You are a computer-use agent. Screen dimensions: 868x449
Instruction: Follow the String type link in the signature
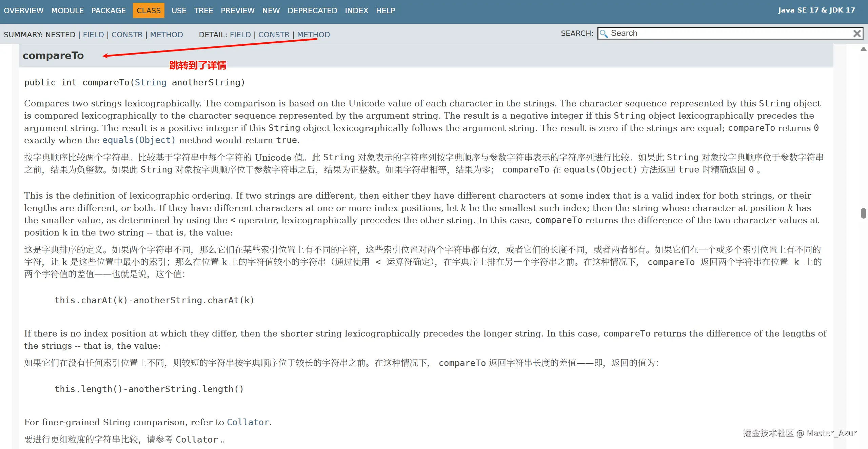click(x=151, y=82)
